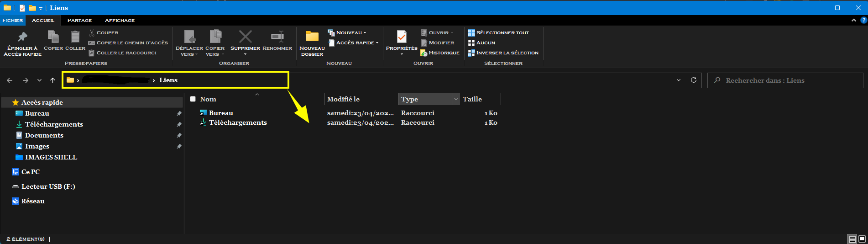Open the Affichage ribbon tab
Screen dimensions: 868x244
pos(120,21)
